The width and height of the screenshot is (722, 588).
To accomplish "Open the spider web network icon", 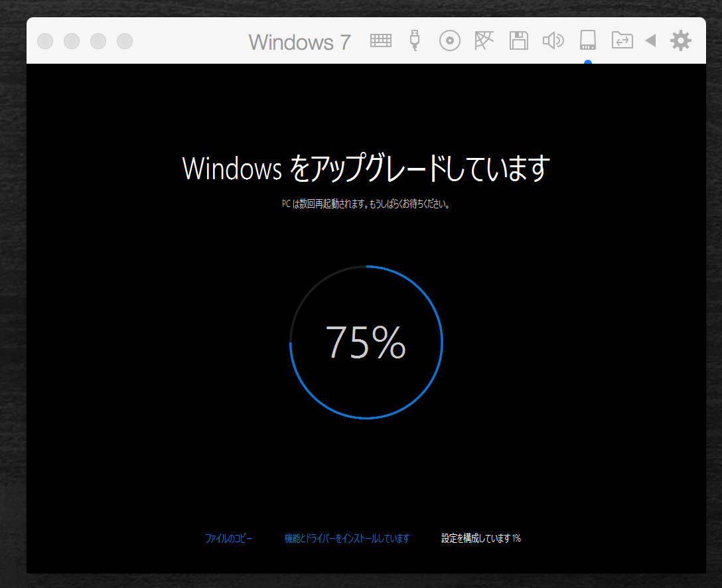I will [x=484, y=40].
